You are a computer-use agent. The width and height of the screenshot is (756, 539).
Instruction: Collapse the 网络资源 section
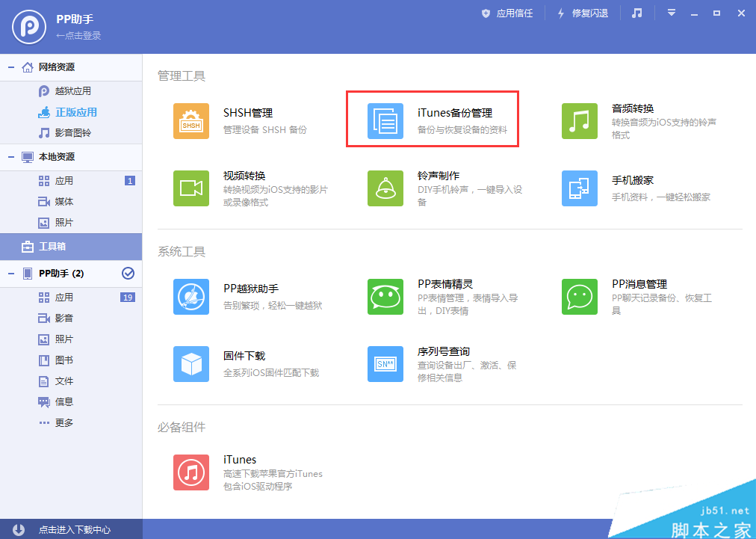pyautogui.click(x=10, y=67)
